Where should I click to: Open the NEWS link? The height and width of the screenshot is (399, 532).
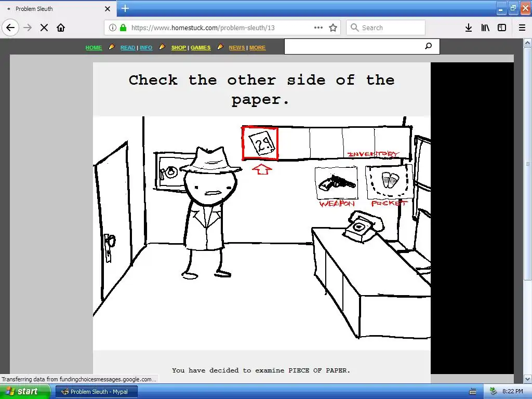tap(237, 47)
